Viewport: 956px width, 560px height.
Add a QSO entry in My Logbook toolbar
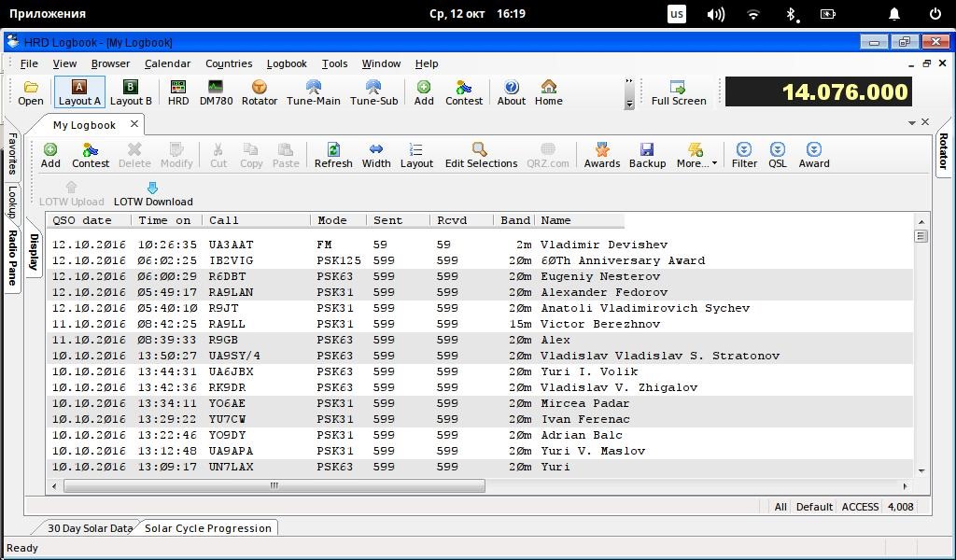[50, 155]
